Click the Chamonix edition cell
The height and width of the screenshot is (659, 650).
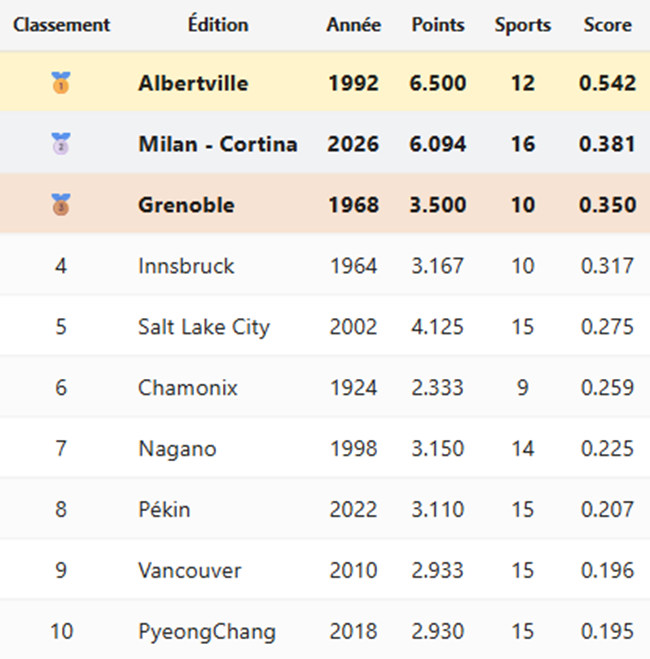click(x=188, y=388)
